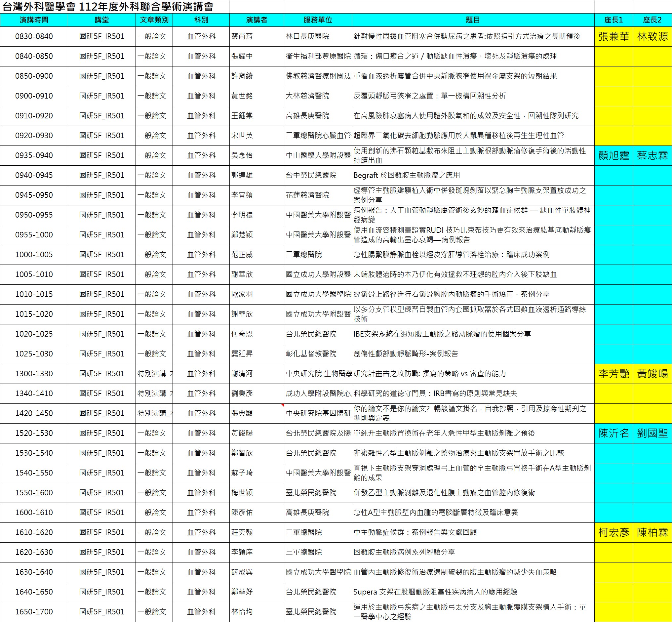Click speaker cell 李宜頻
672x622 pixels.
click(x=257, y=195)
